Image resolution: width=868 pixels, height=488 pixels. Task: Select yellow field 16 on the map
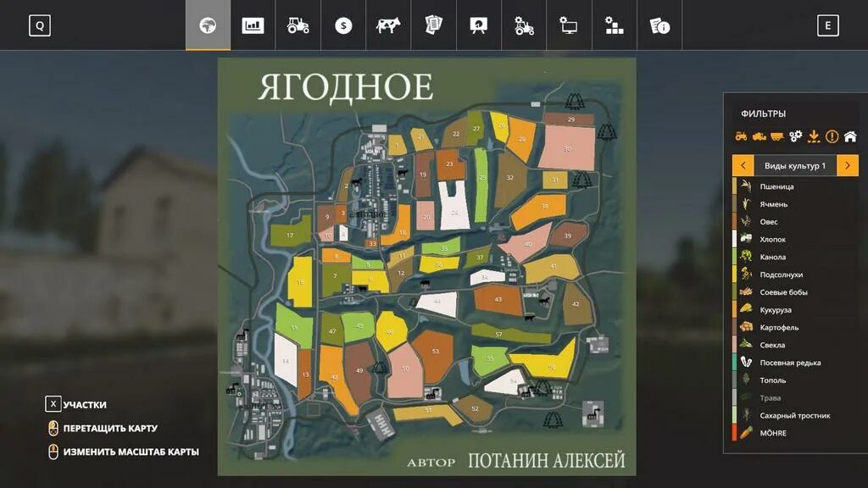(301, 281)
